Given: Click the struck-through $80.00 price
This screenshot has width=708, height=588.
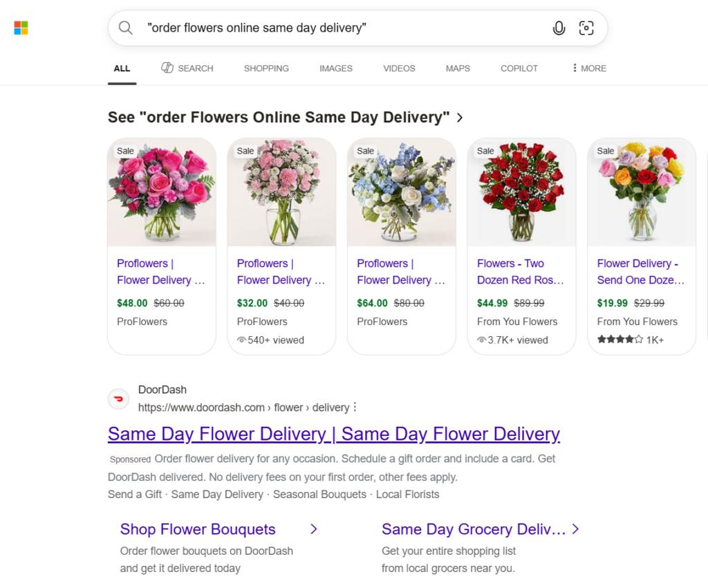Looking at the screenshot, I should coord(409,303).
